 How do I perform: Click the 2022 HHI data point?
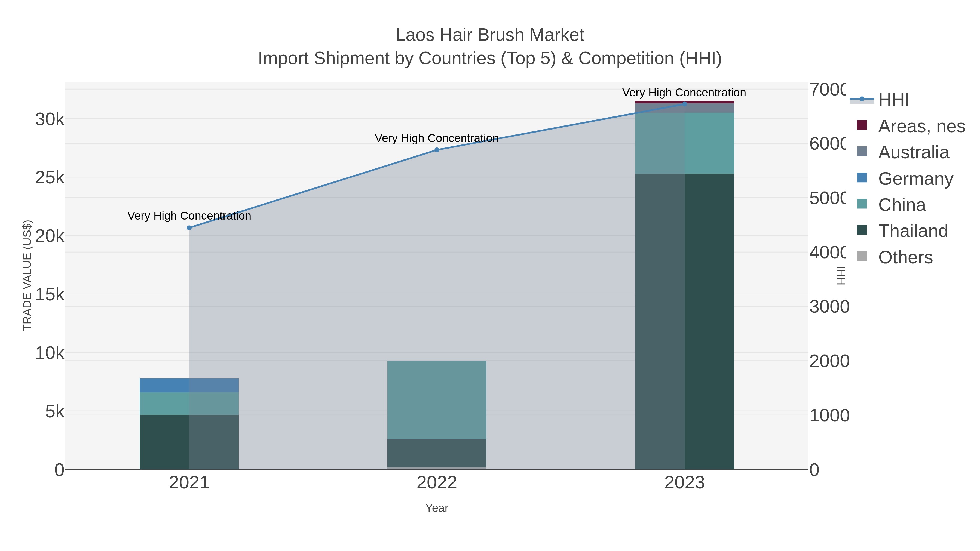[x=437, y=150]
